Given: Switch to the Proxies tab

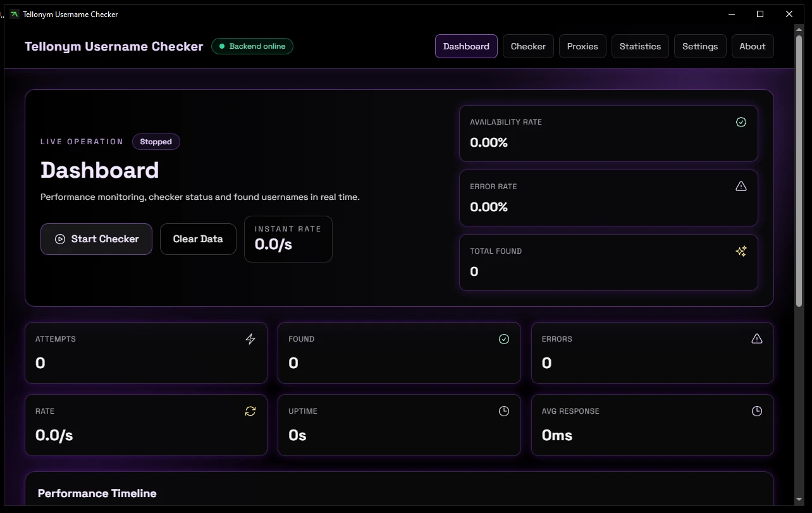Looking at the screenshot, I should [582, 46].
